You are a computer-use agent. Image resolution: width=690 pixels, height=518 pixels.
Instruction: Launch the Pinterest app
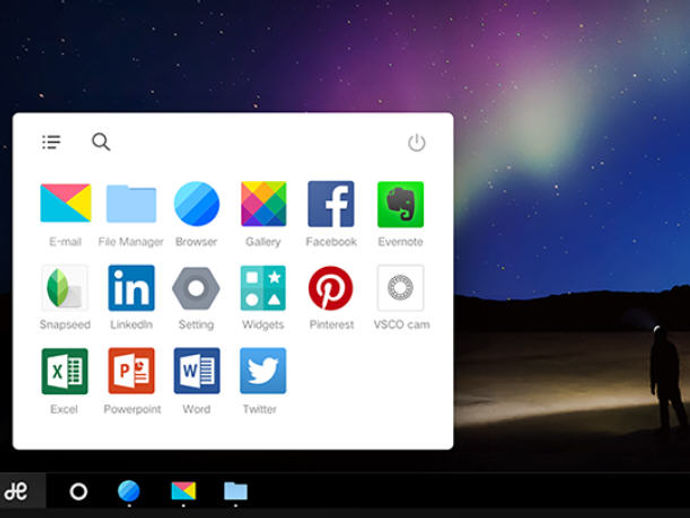(x=330, y=288)
